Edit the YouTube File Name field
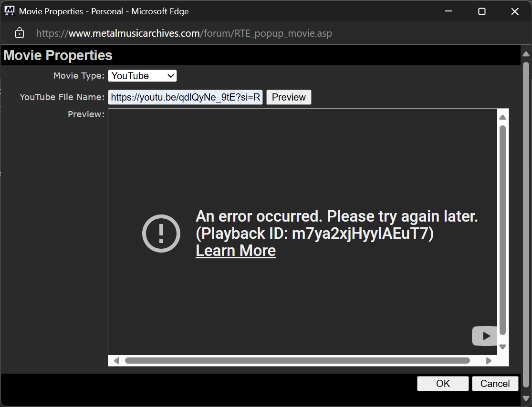This screenshot has height=407, width=532. point(185,97)
